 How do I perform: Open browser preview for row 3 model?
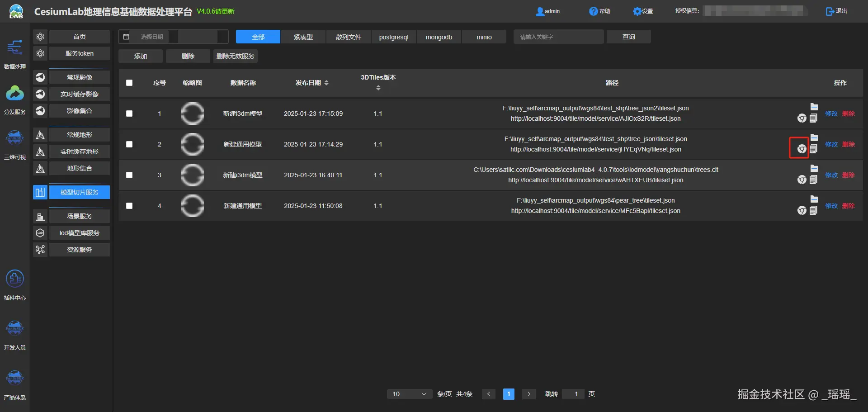pyautogui.click(x=802, y=180)
